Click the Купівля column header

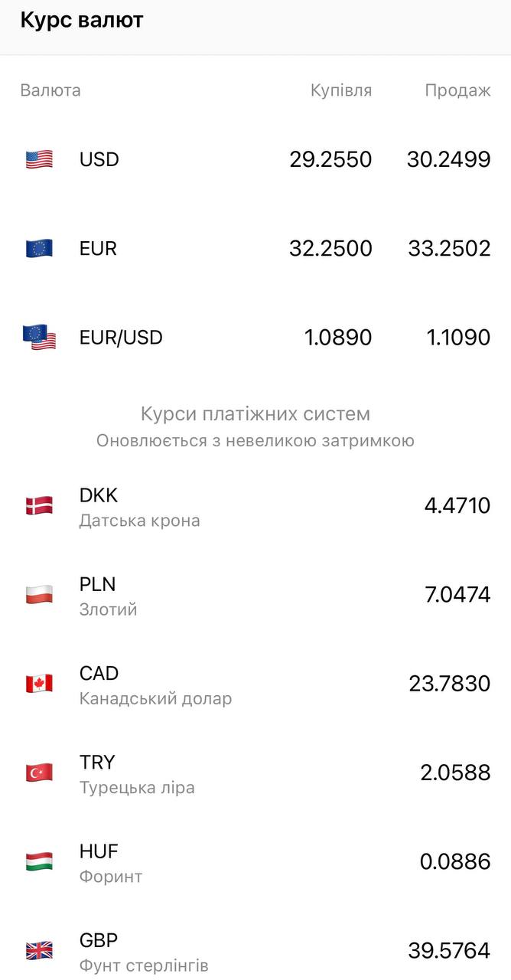tap(341, 90)
